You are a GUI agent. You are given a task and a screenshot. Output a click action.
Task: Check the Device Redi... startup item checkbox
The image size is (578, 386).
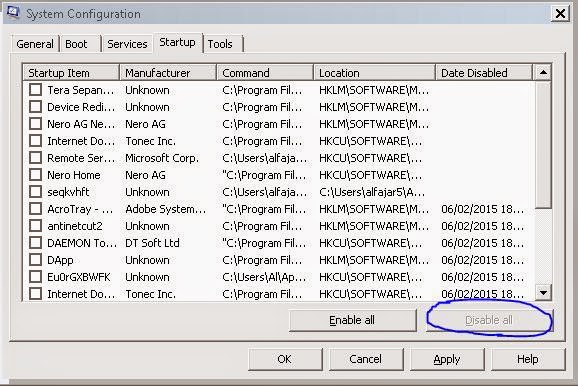pos(35,107)
